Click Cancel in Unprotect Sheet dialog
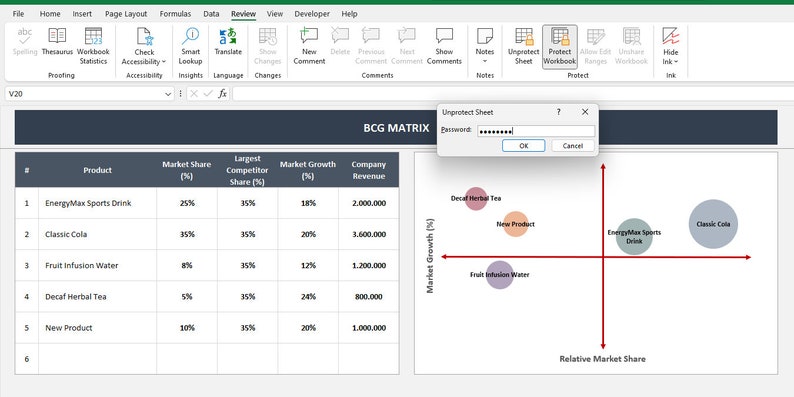Viewport: 794px width, 397px height. (x=573, y=146)
